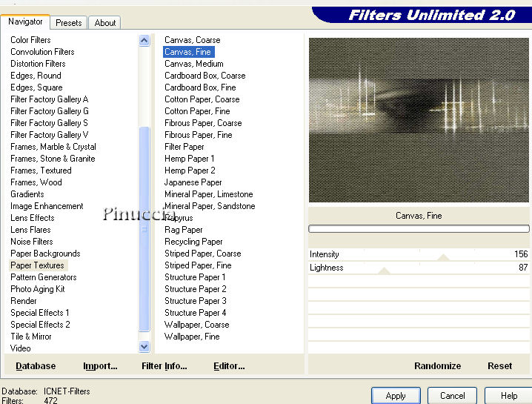Click the category list scrollbar thumb
This screenshot has width=532, height=404.
pyautogui.click(x=144, y=229)
